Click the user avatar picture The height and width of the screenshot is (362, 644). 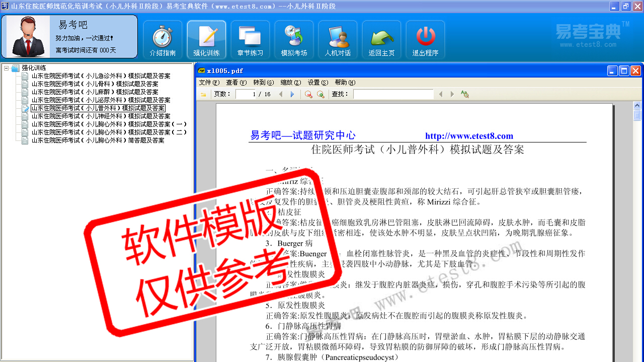[28, 36]
